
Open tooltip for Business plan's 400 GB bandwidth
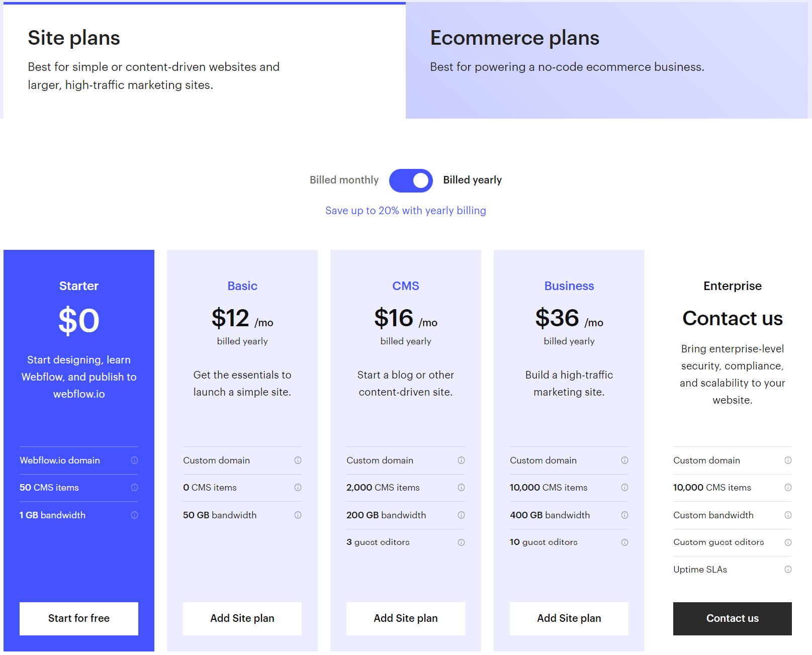point(624,515)
